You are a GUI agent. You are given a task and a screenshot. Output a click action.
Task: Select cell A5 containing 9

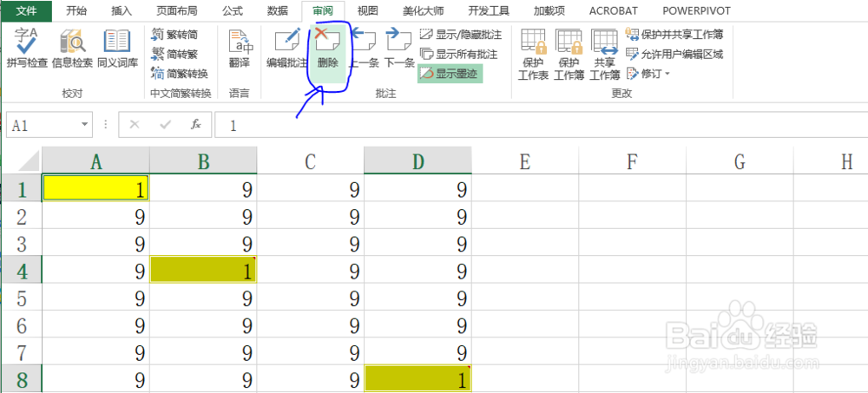tap(95, 298)
